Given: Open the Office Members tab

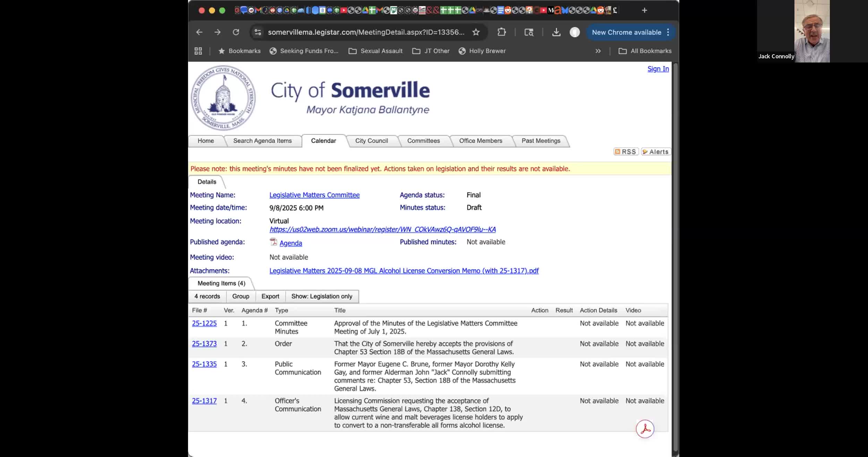Looking at the screenshot, I should (481, 141).
